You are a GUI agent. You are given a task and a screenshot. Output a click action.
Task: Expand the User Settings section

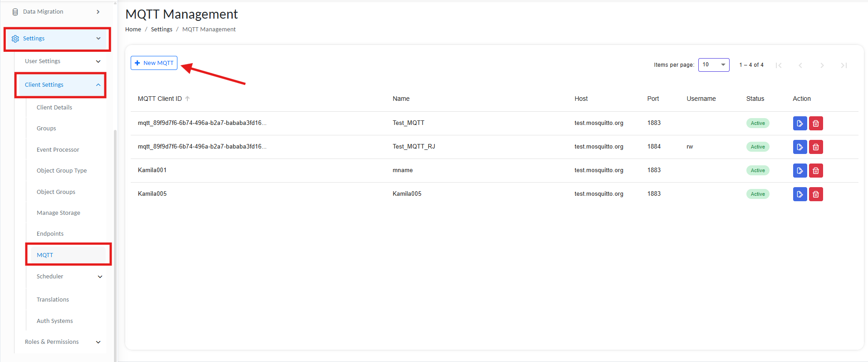pos(98,61)
